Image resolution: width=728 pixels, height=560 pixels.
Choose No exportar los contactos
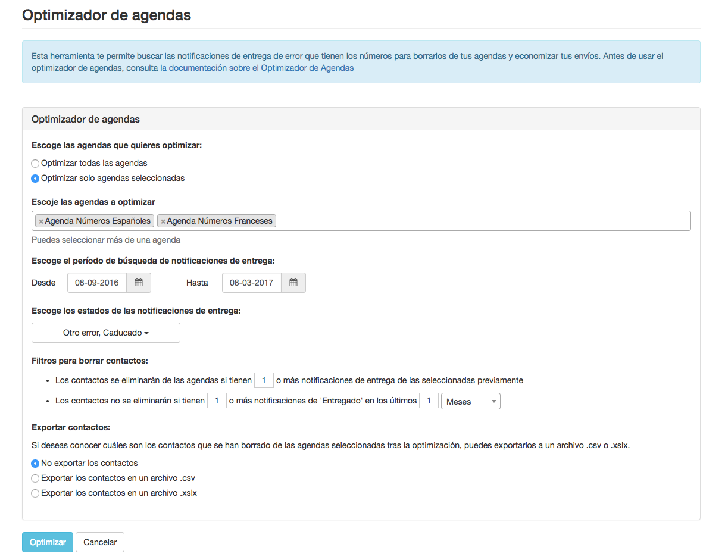(35, 463)
